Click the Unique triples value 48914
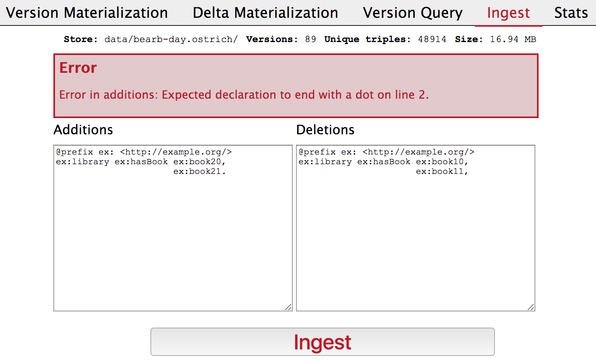 pos(432,39)
